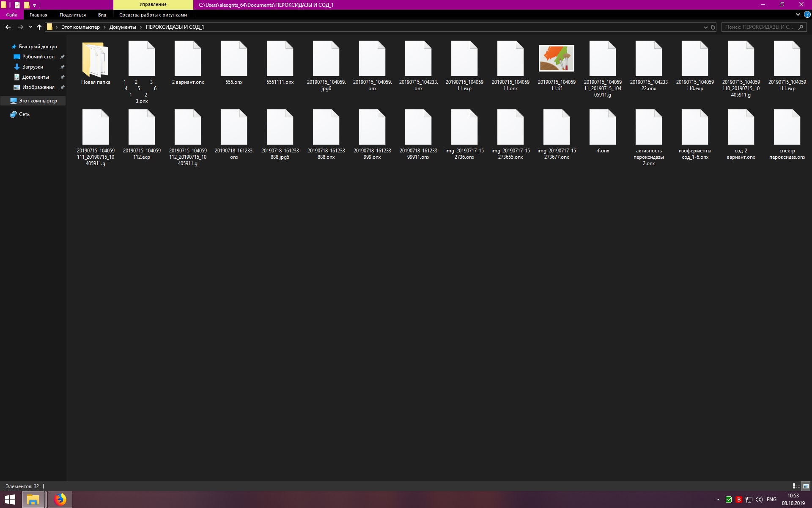Open the recent locations dropdown arrow
This screenshot has height=508, width=812.
[30, 27]
